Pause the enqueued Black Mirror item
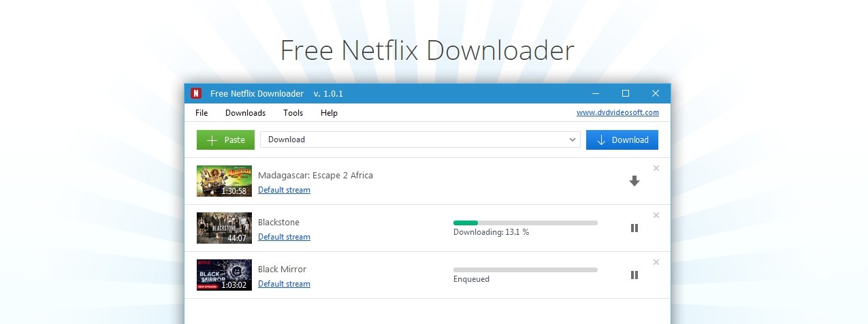 [x=634, y=275]
